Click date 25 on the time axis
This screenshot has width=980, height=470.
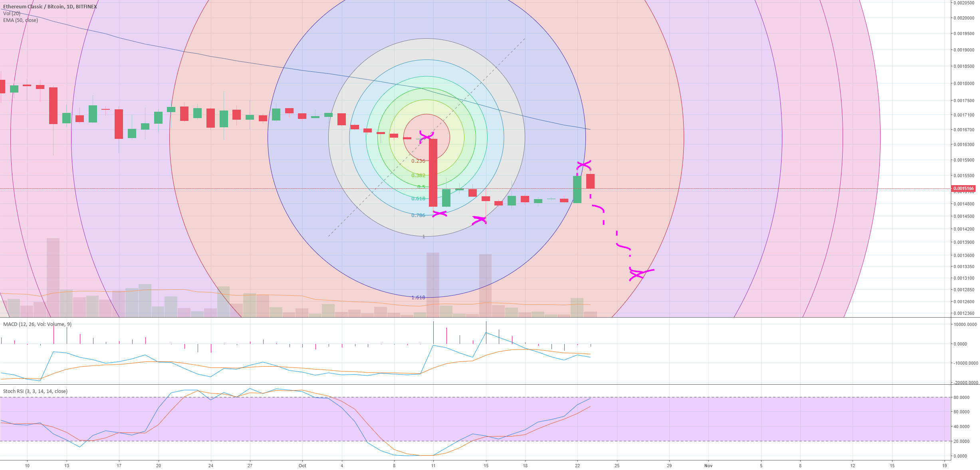617,466
